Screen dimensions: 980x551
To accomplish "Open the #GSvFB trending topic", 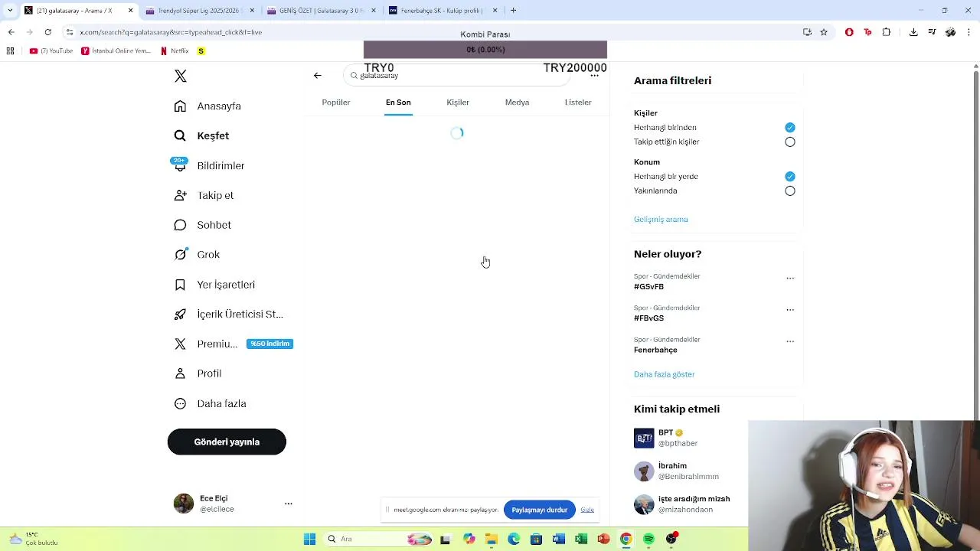I will [648, 287].
